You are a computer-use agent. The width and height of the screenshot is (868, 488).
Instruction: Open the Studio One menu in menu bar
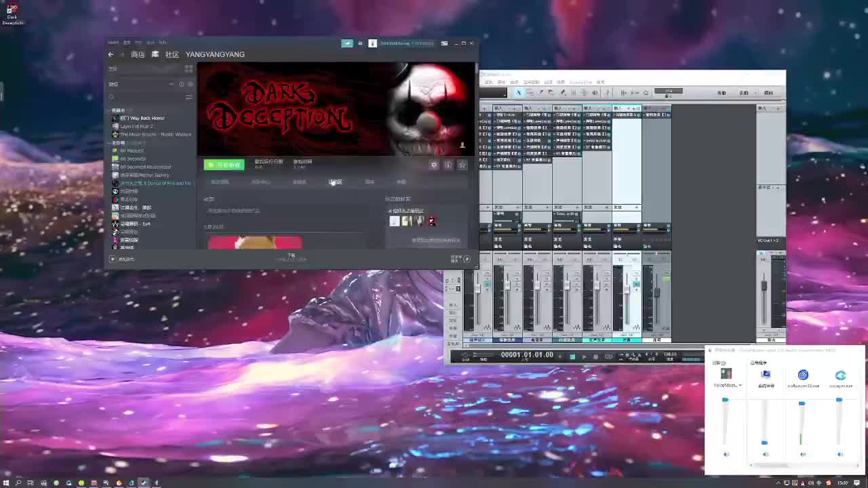coord(581,83)
